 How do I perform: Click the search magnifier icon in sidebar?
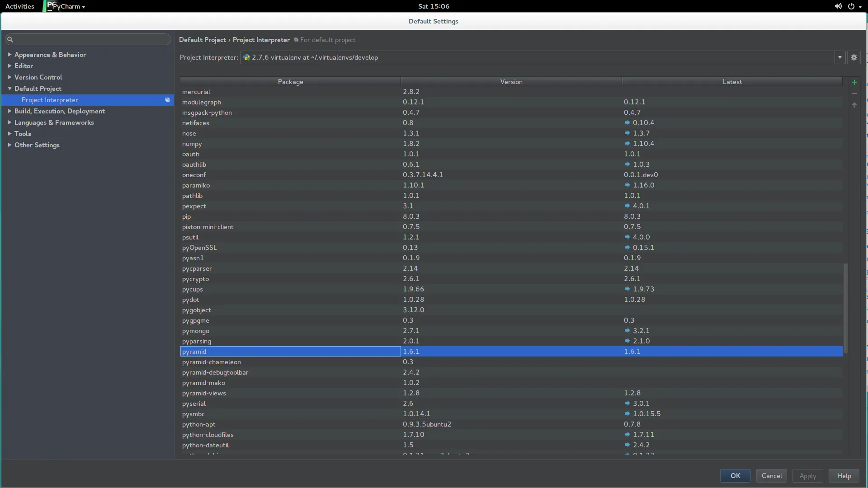tap(10, 40)
